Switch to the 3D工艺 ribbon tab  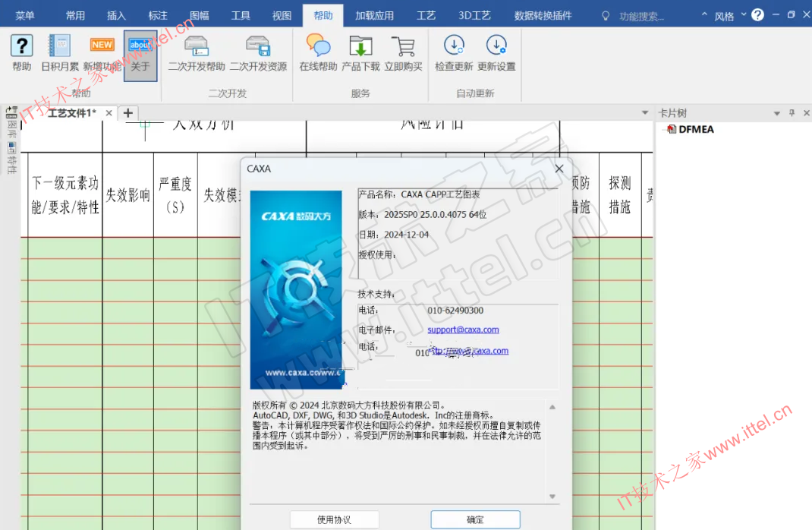tap(474, 15)
